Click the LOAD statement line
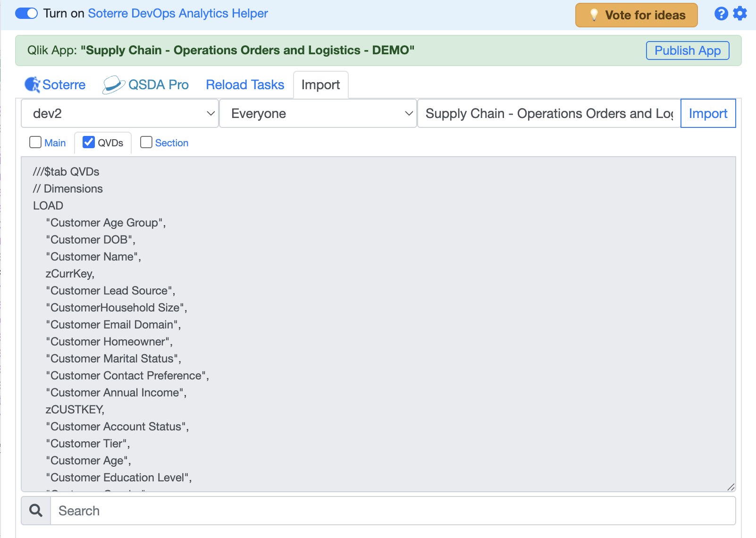This screenshot has height=538, width=756. click(48, 206)
